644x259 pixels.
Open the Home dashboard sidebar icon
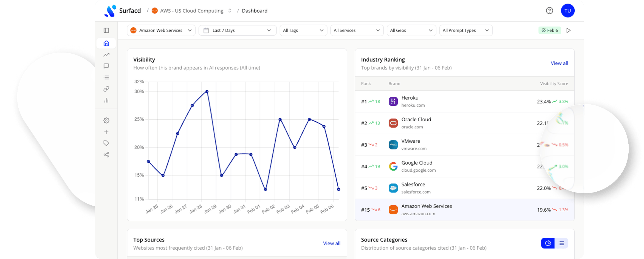coord(106,43)
